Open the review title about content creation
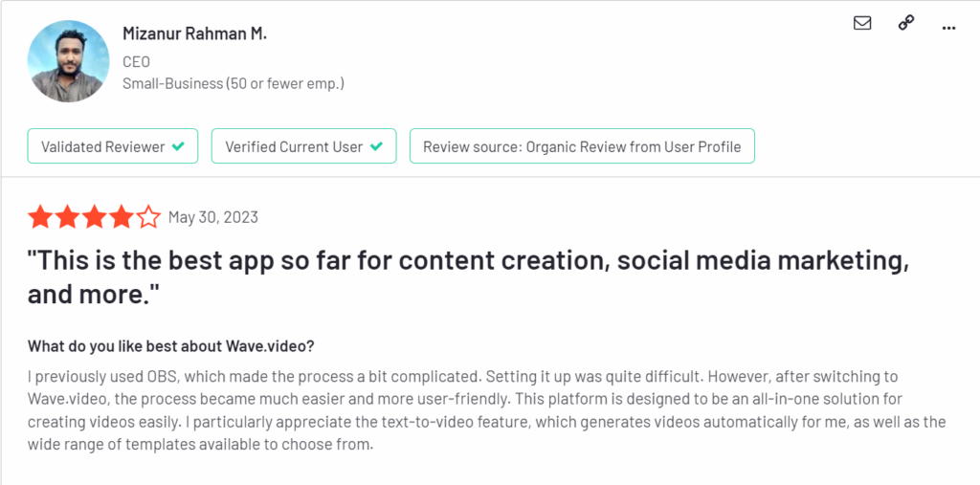The width and height of the screenshot is (980, 485). click(468, 277)
